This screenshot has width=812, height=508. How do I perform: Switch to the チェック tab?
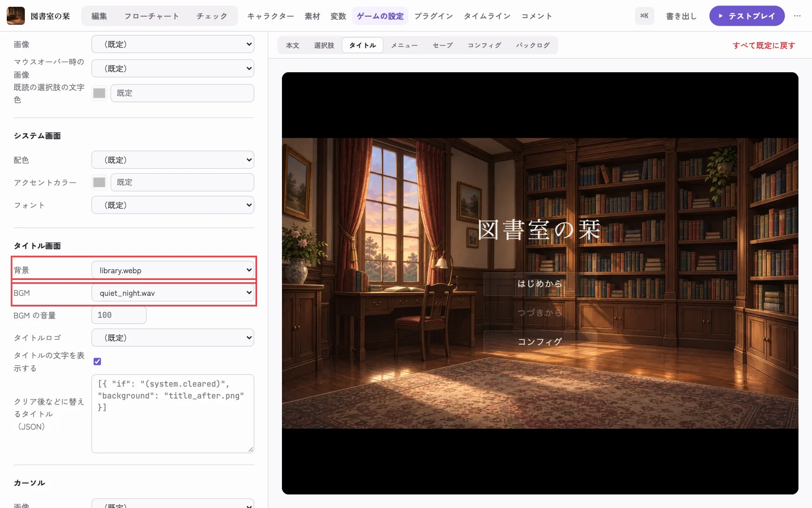pos(212,16)
